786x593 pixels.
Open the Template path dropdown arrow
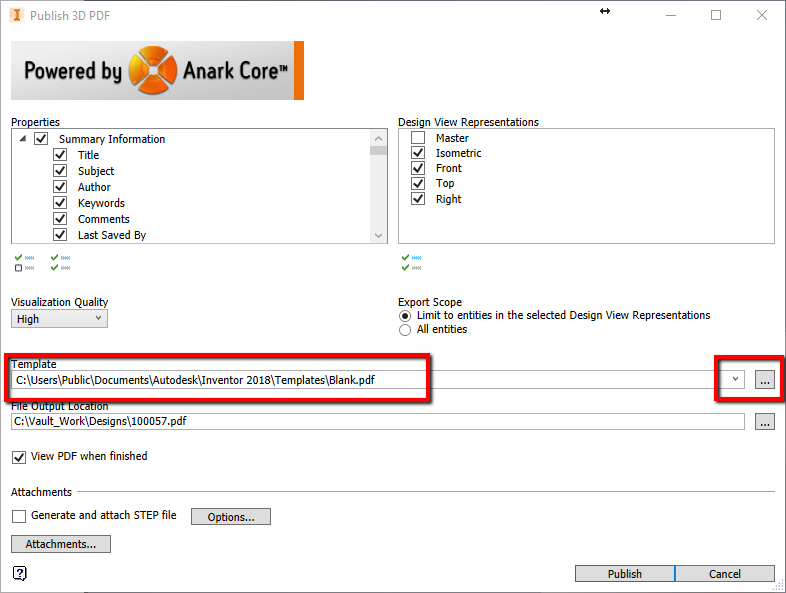pyautogui.click(x=735, y=379)
